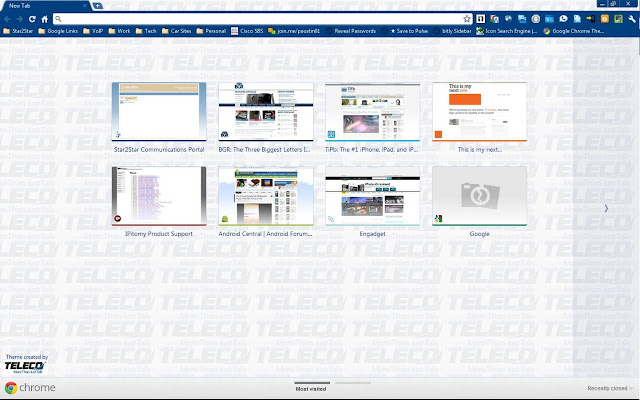This screenshot has height=400, width=640.
Task: Click into the address bar
Action: click(x=261, y=19)
